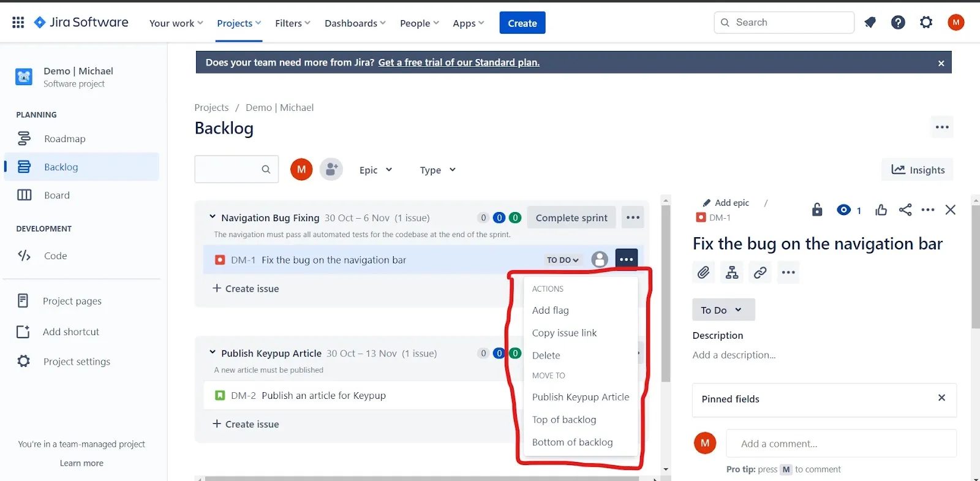The image size is (980, 481).
Task: Open the TO DO status dropdown on DM-1
Action: (562, 260)
